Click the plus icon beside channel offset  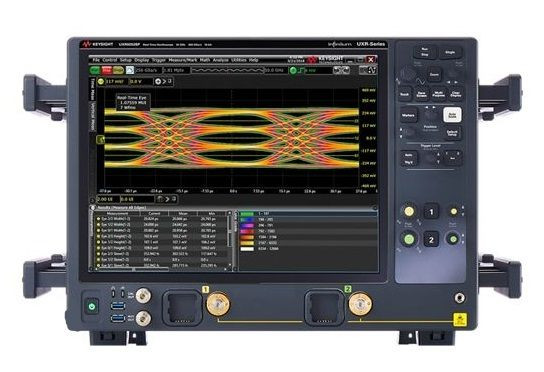pos(158,82)
